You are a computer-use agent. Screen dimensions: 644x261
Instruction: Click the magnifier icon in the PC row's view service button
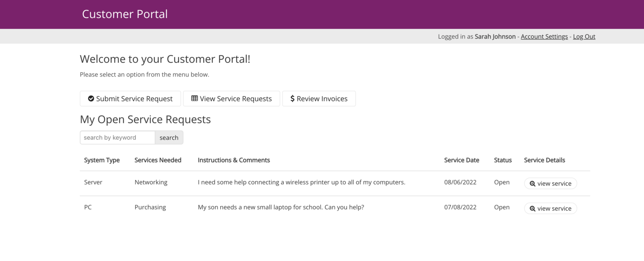532,208
